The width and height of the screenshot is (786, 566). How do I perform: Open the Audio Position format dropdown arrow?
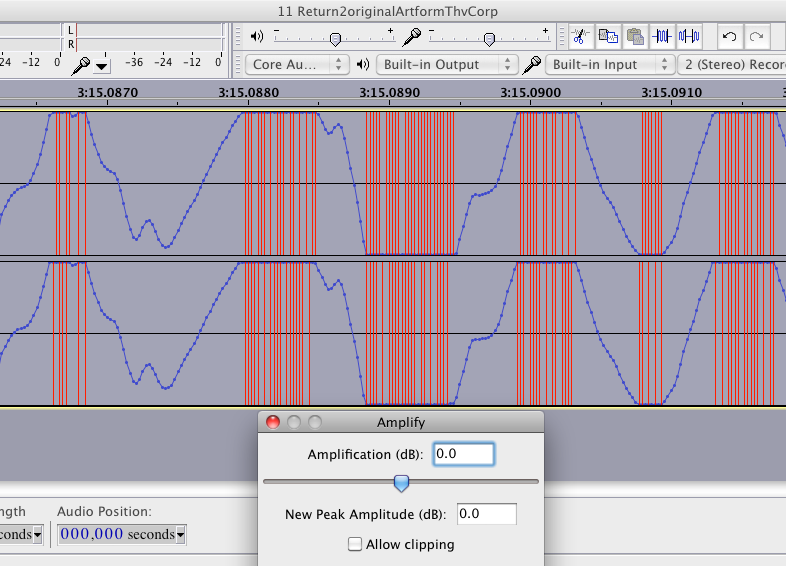point(180,535)
